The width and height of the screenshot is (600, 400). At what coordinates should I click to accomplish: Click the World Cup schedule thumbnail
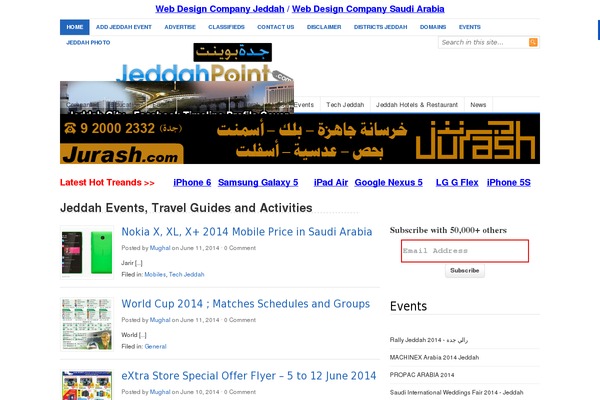[x=87, y=325]
